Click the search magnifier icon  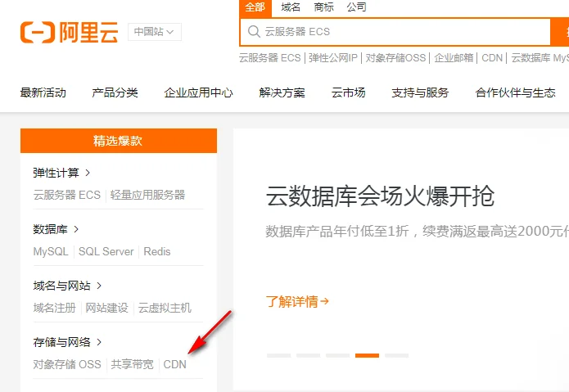[254, 32]
